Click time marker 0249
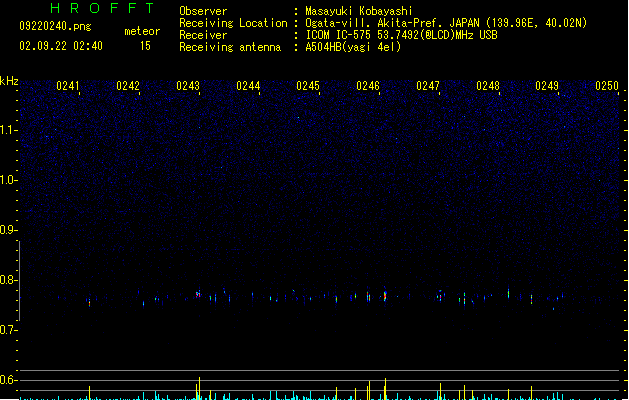Viewport: 629px width, 400px height. pyautogui.click(x=547, y=86)
